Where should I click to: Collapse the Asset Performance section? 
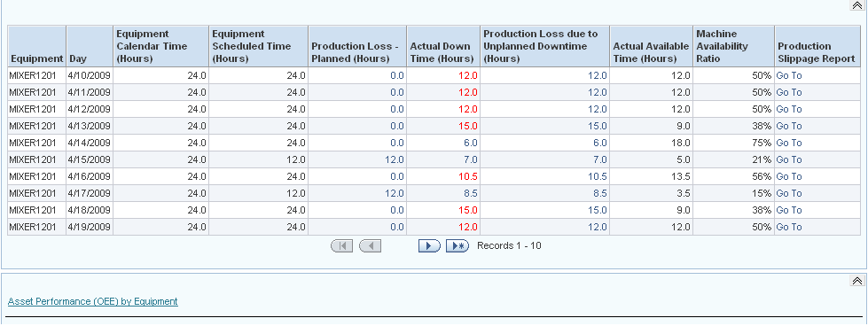coord(856,281)
